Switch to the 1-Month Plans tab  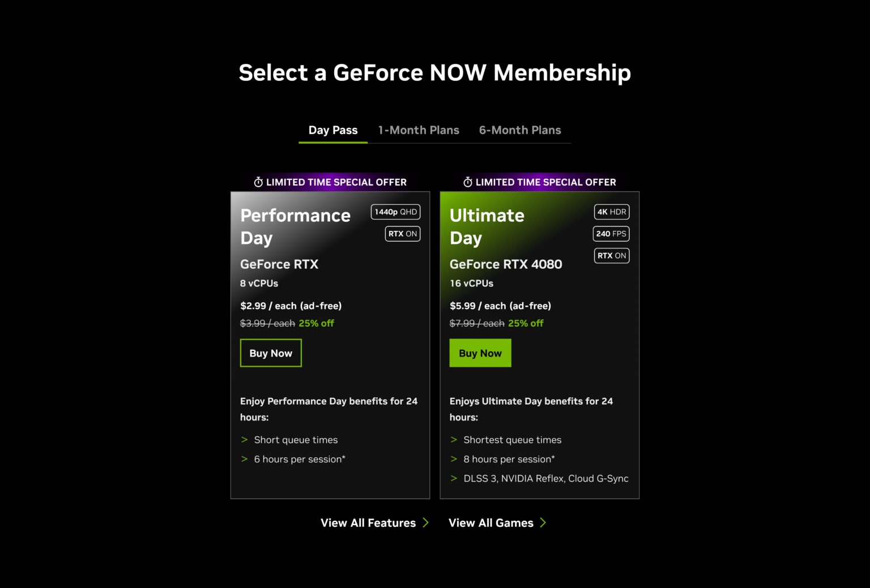click(x=419, y=130)
